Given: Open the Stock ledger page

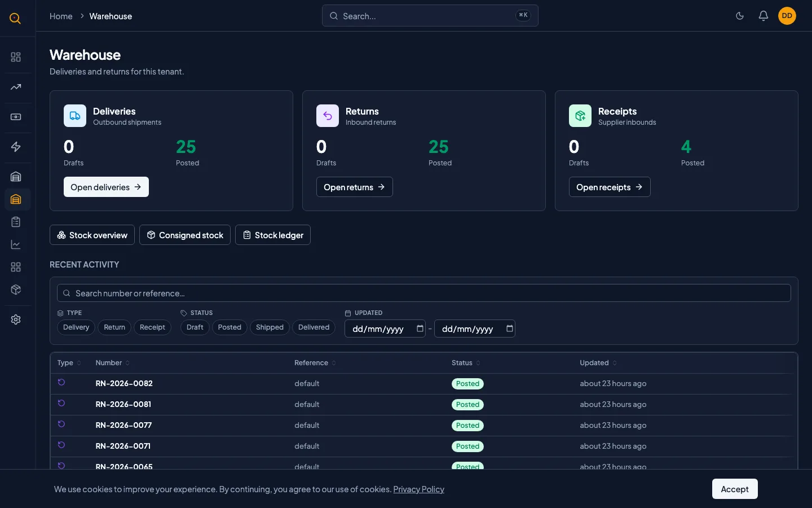Looking at the screenshot, I should pos(273,235).
